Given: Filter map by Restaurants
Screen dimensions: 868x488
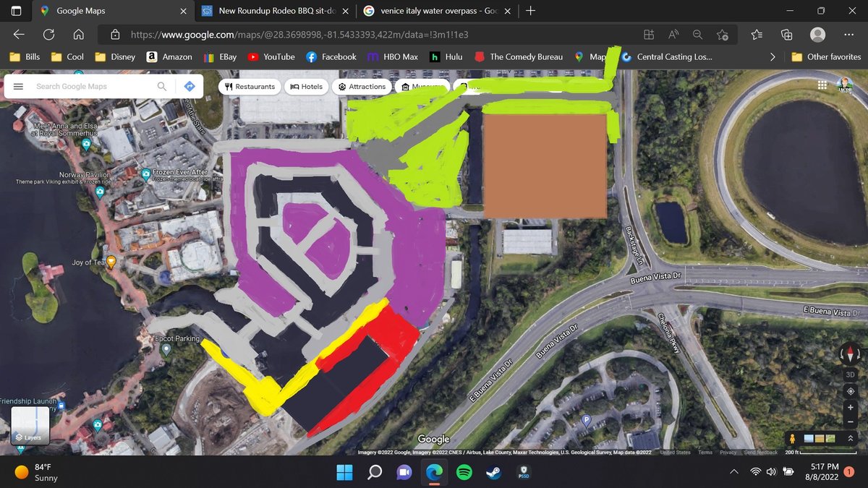Looking at the screenshot, I should pos(250,87).
